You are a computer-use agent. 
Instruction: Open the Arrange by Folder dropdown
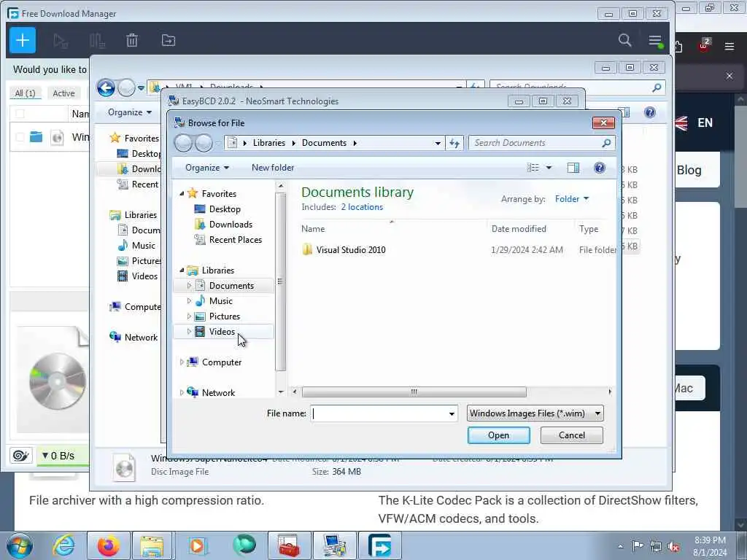tap(572, 199)
